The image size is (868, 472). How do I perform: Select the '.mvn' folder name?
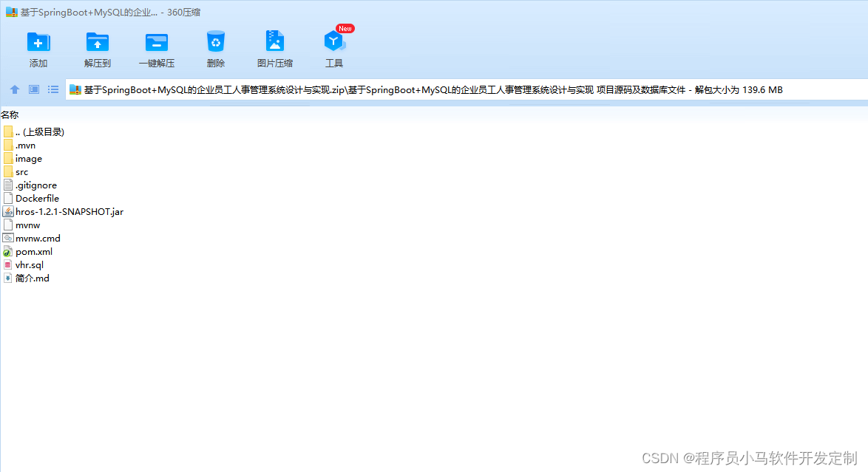pos(25,145)
